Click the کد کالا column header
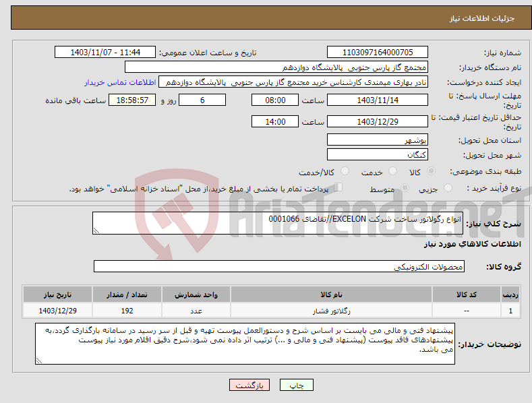 (467, 294)
